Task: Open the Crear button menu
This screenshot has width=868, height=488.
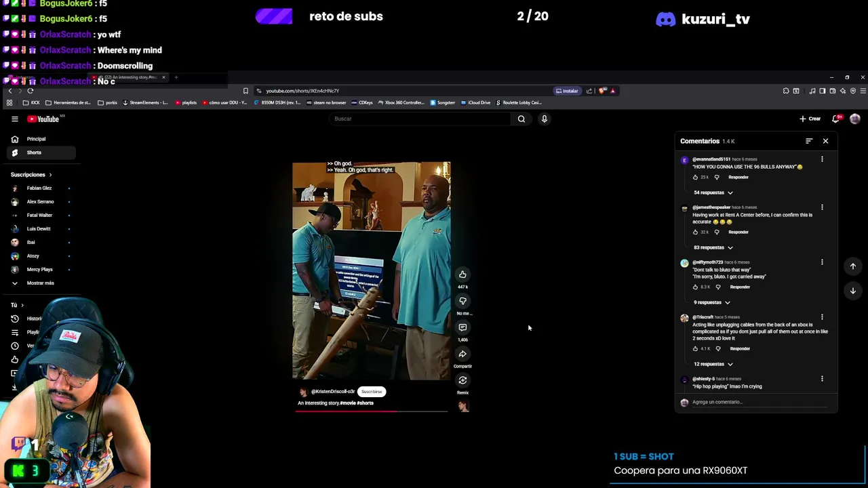Action: tap(810, 119)
